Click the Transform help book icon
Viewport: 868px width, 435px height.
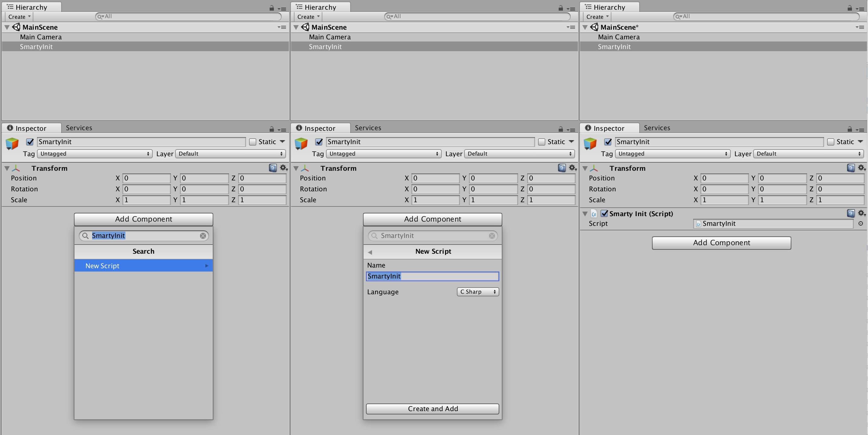[x=273, y=168]
